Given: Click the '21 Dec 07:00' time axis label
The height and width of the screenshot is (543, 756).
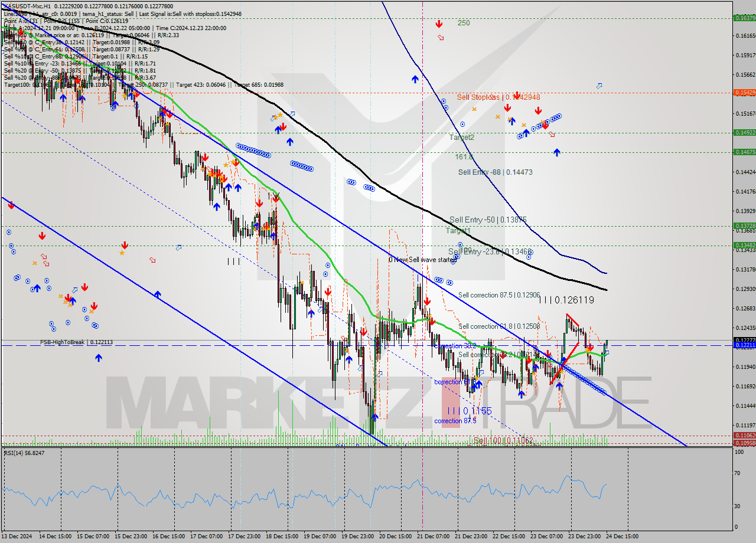Looking at the screenshot, I should point(433,537).
